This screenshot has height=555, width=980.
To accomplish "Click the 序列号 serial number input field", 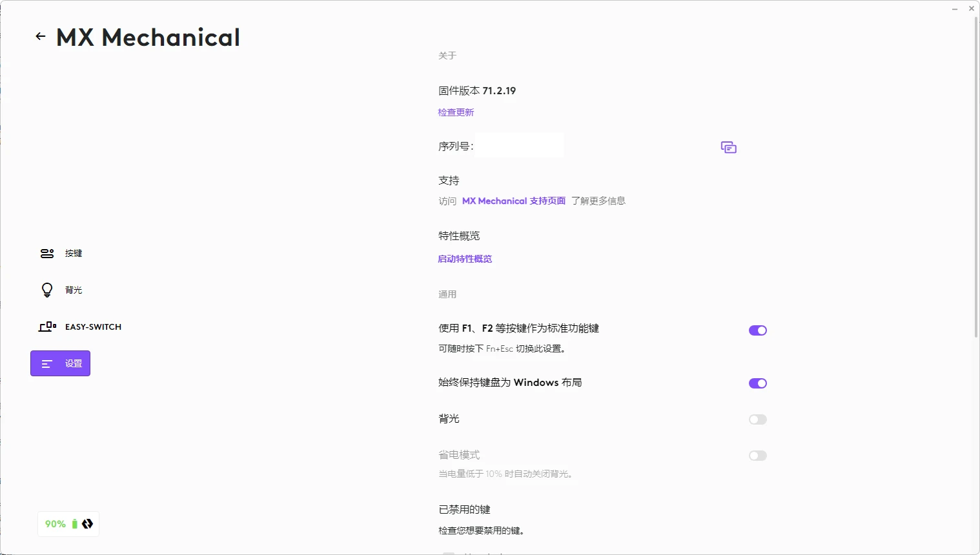I will click(x=519, y=145).
